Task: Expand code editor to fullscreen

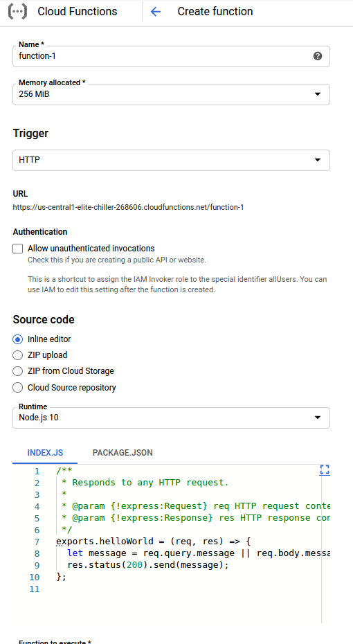Action: tap(324, 470)
